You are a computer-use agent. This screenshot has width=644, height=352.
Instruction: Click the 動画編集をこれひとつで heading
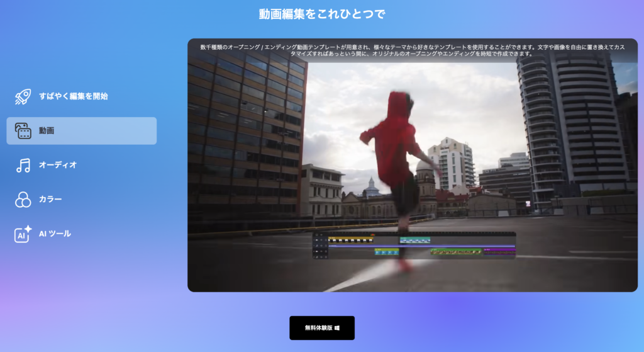click(322, 14)
